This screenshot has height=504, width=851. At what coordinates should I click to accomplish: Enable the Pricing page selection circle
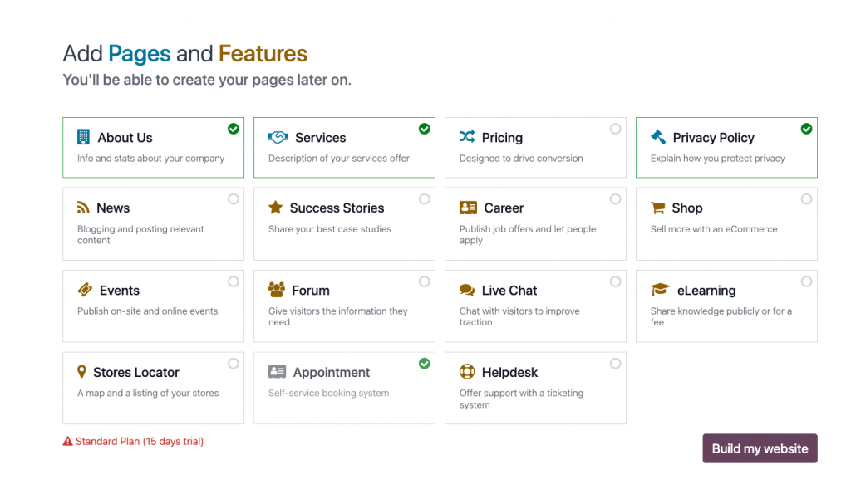tap(615, 129)
